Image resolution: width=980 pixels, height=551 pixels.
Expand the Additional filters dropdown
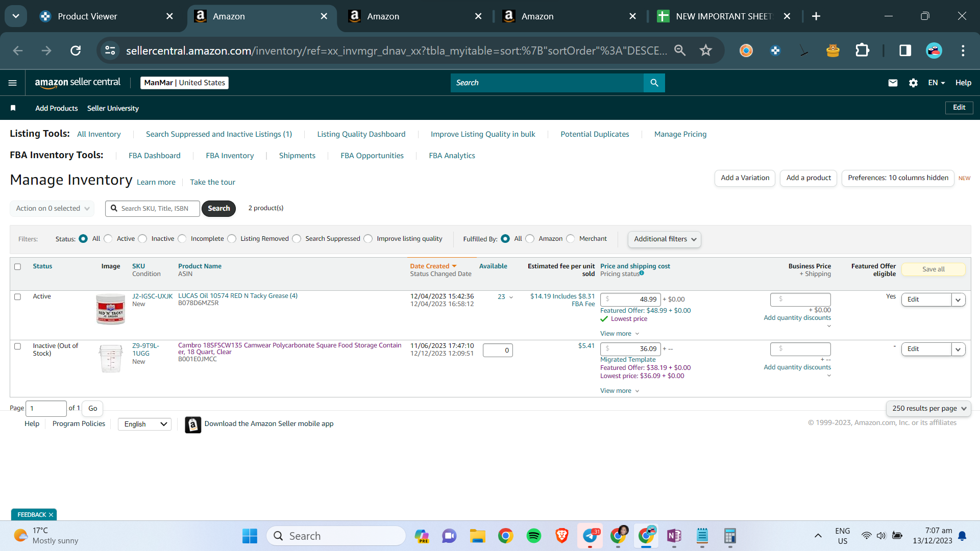click(665, 239)
